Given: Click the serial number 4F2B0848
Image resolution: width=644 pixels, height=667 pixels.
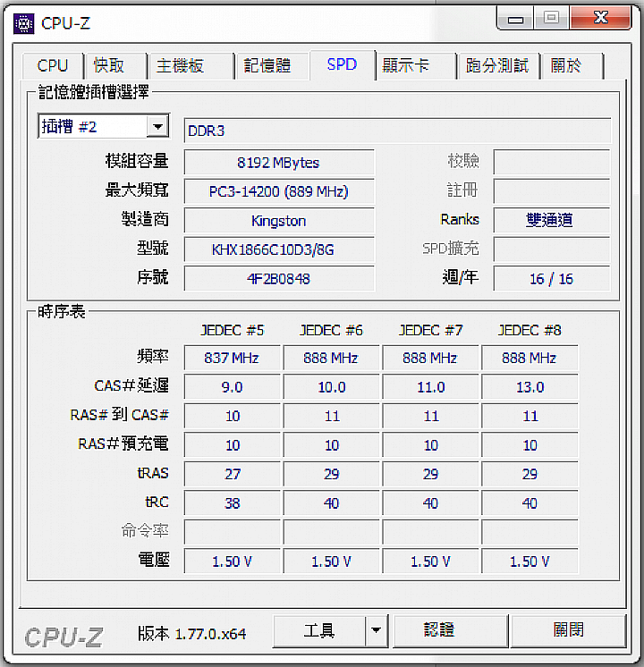Looking at the screenshot, I should coord(279,279).
